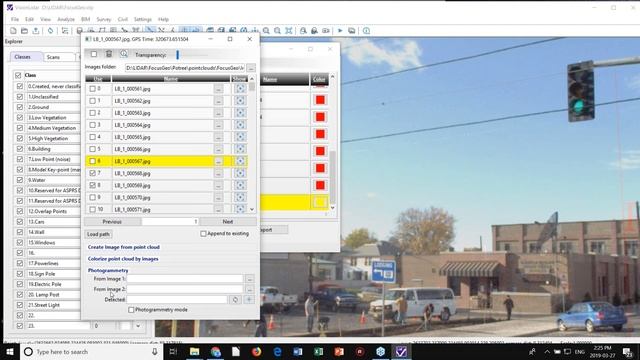
Task: Enable Photogrammetry mode checkbox
Action: [131, 310]
